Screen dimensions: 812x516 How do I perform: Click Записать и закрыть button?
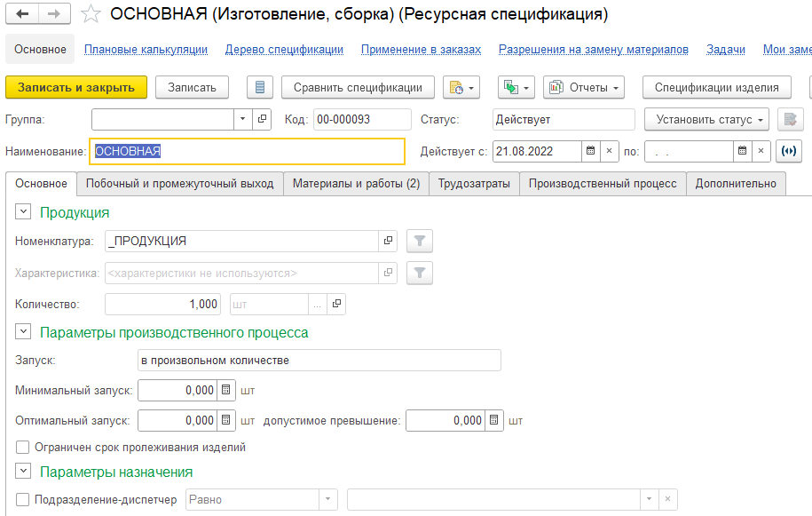point(76,88)
